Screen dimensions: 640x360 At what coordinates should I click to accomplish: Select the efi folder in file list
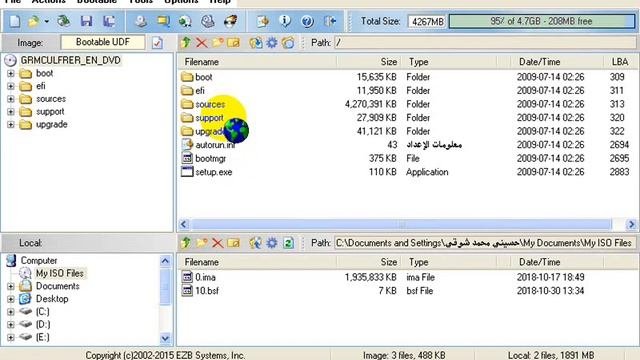click(200, 91)
